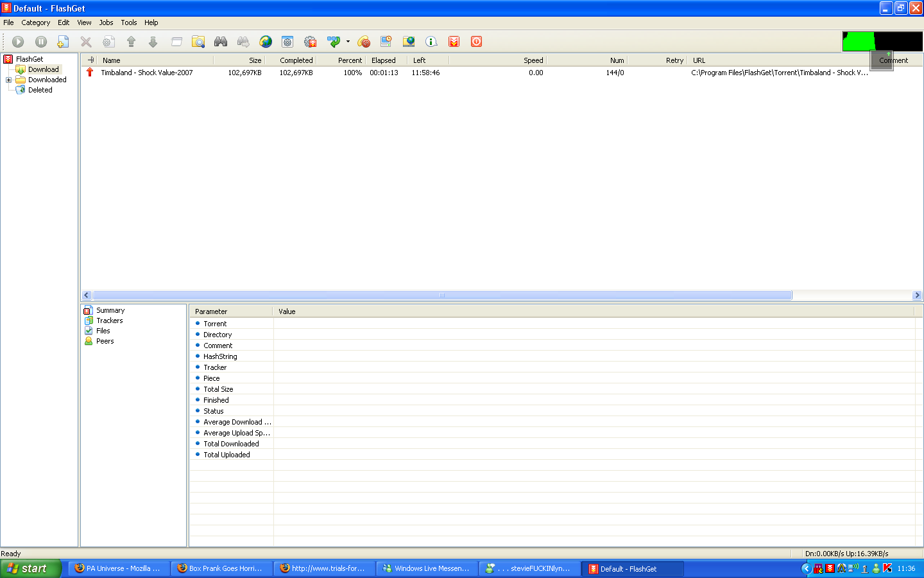Click the red upload arrow status icon on Timbaland row

pyautogui.click(x=90, y=73)
